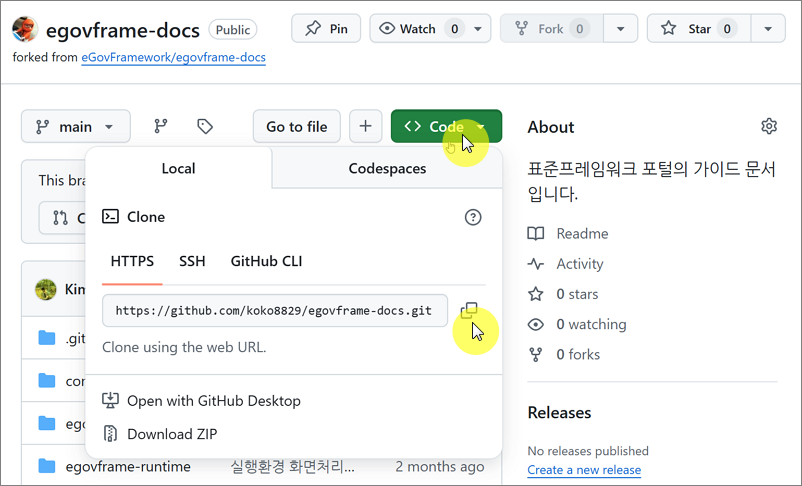The width and height of the screenshot is (802, 486).
Task: Open the Star lists dropdown
Action: [768, 29]
